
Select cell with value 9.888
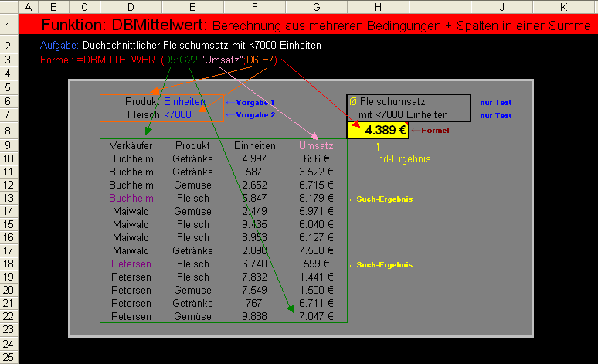254,316
